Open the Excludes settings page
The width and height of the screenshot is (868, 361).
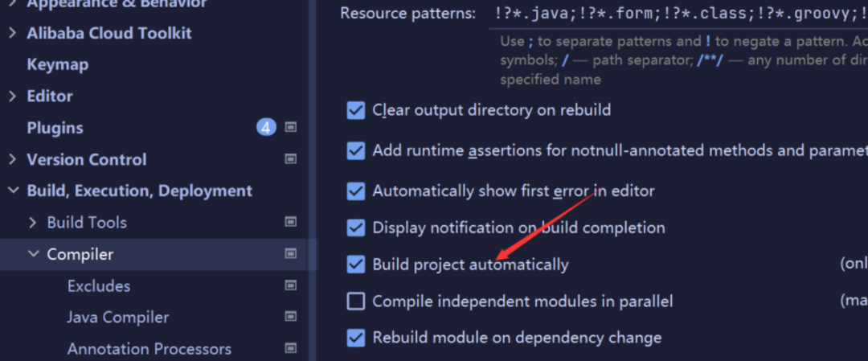98,285
